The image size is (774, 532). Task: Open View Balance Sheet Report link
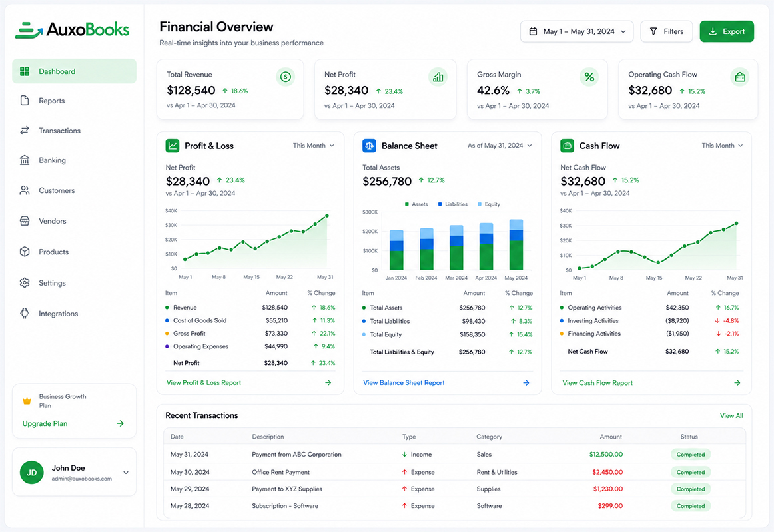coord(404,382)
